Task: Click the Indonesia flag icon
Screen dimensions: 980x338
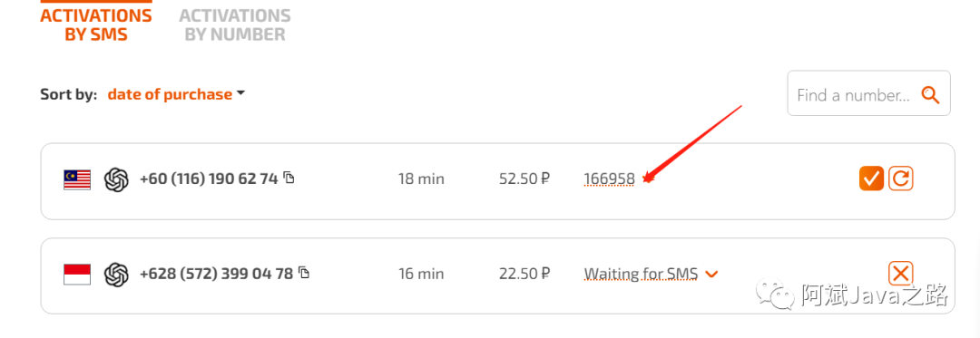Action: (77, 274)
